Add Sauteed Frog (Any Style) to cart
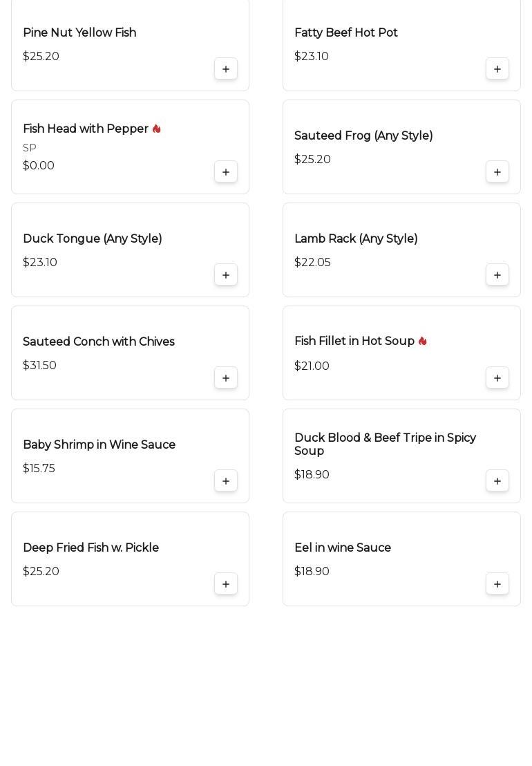Screen dimensions: 532x766 (497, 172)
